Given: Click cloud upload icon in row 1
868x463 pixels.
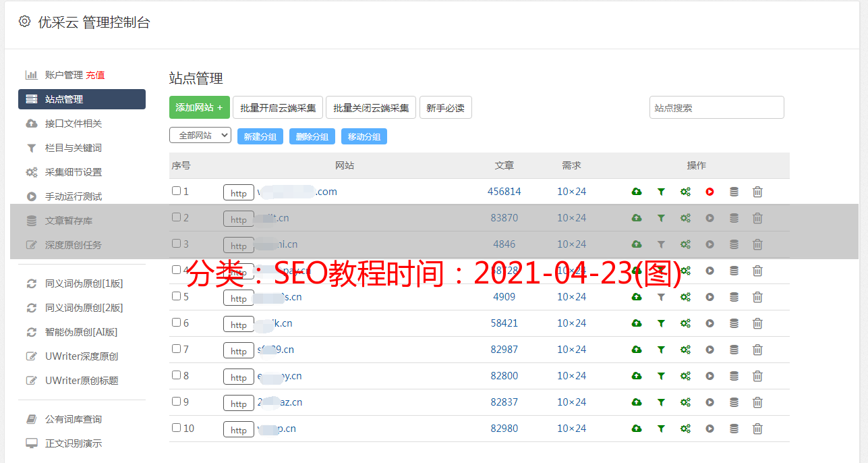Looking at the screenshot, I should pyautogui.click(x=637, y=192).
